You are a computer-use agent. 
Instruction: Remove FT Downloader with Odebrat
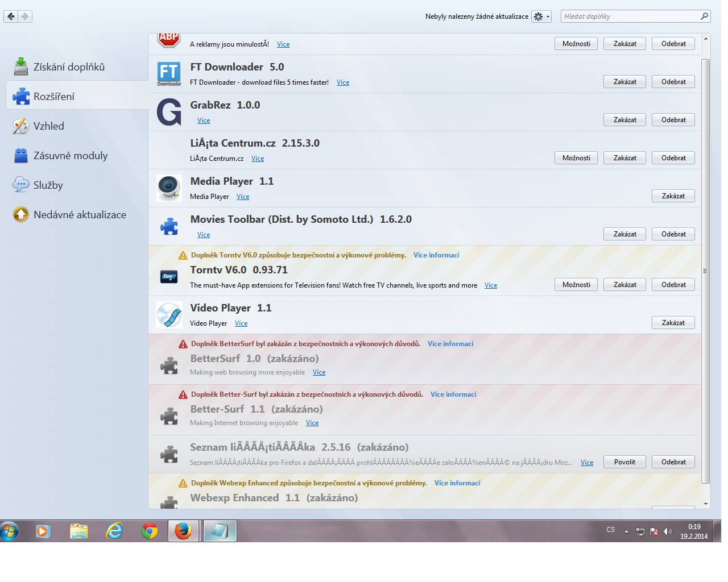tap(673, 82)
